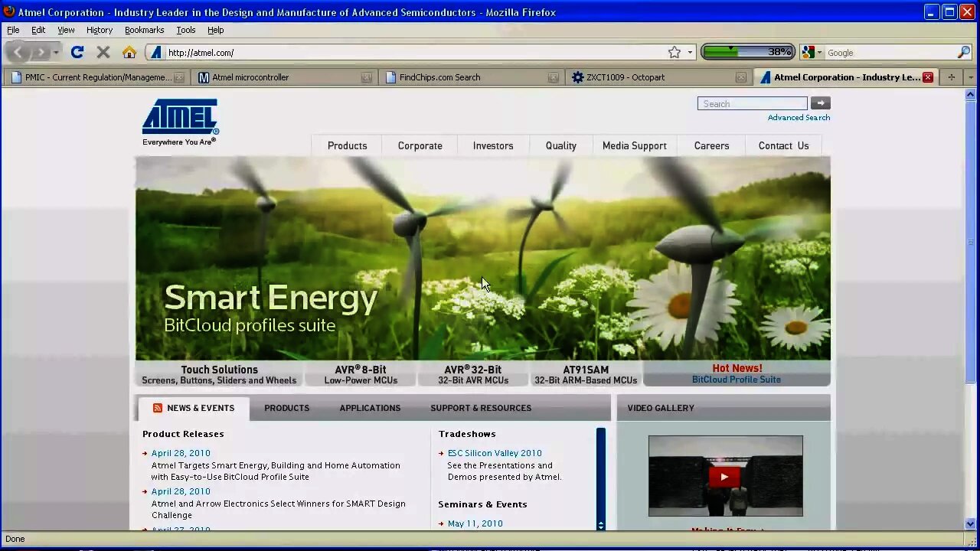Open the View menu
The height and width of the screenshot is (551, 980).
point(66,30)
